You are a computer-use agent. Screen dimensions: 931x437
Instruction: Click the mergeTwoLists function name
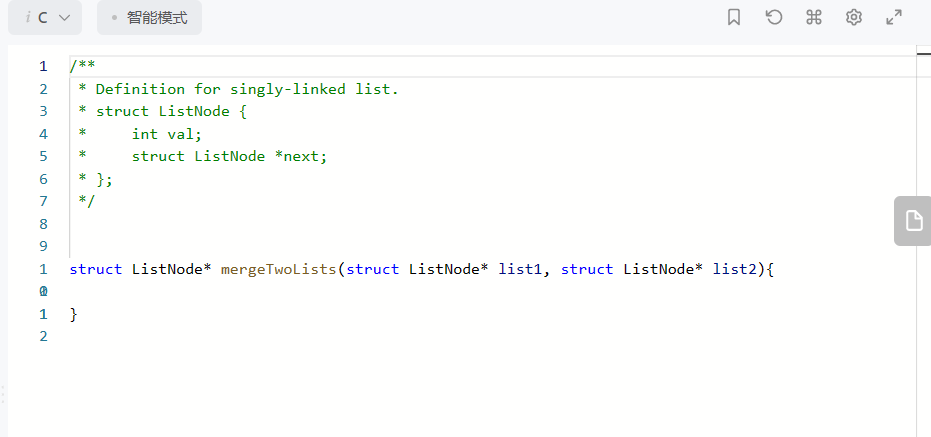click(278, 270)
